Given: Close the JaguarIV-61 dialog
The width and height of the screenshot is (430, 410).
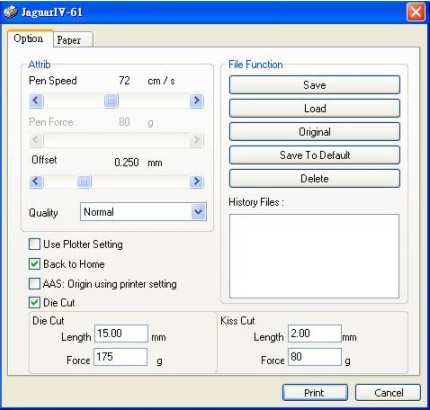Looking at the screenshot, I should (416, 13).
